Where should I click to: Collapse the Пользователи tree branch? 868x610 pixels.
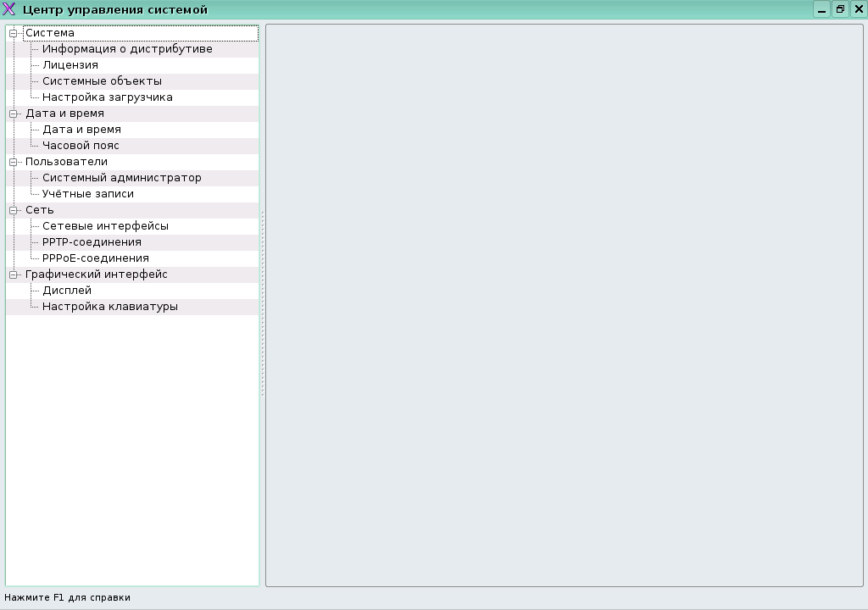14,162
